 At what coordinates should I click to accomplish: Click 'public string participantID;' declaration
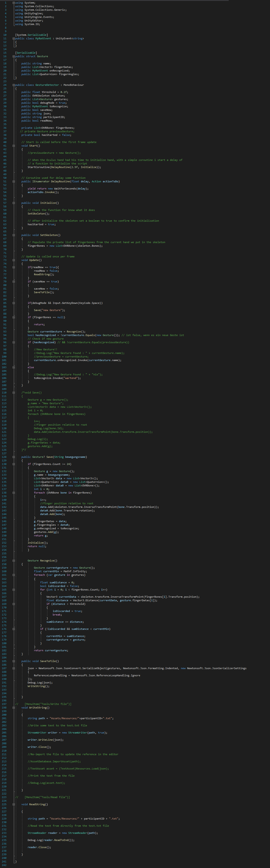43,117
